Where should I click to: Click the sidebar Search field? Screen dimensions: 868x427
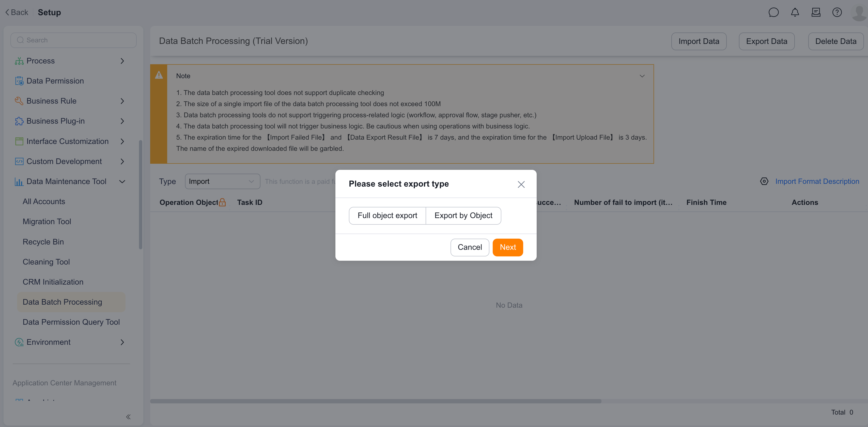(73, 40)
